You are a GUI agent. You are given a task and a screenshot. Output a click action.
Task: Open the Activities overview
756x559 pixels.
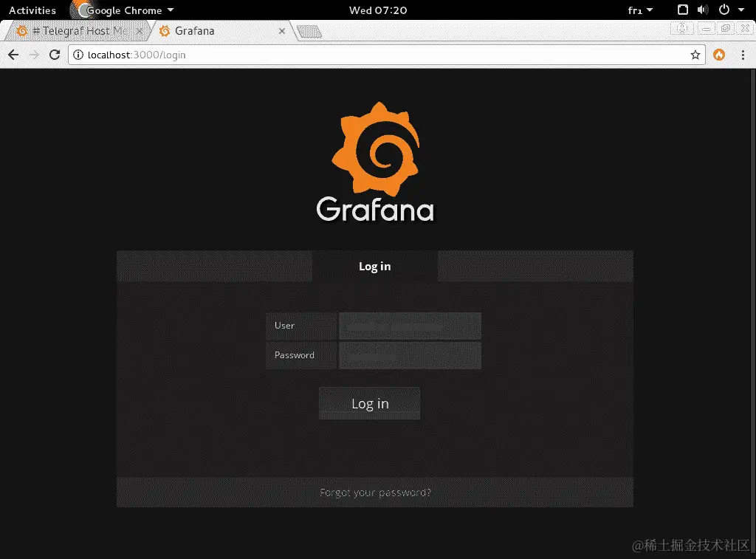click(32, 10)
